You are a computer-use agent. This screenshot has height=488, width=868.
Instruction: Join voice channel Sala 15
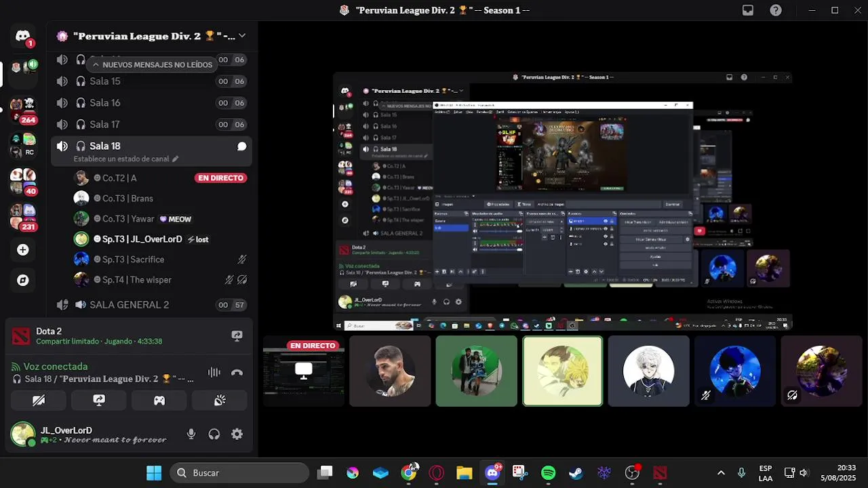click(152, 81)
